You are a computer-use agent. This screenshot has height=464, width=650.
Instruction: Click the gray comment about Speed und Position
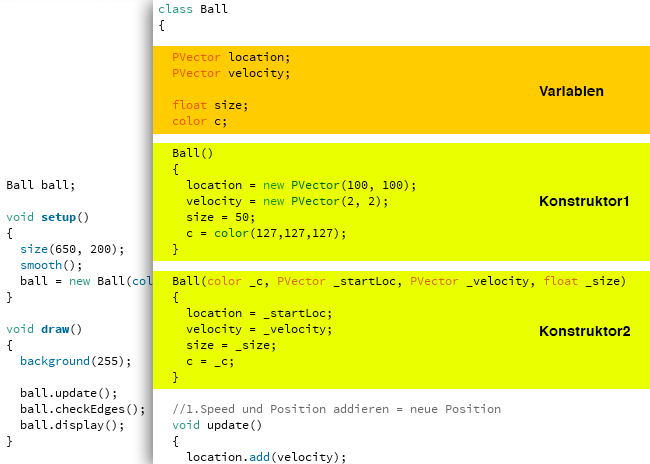(336, 409)
